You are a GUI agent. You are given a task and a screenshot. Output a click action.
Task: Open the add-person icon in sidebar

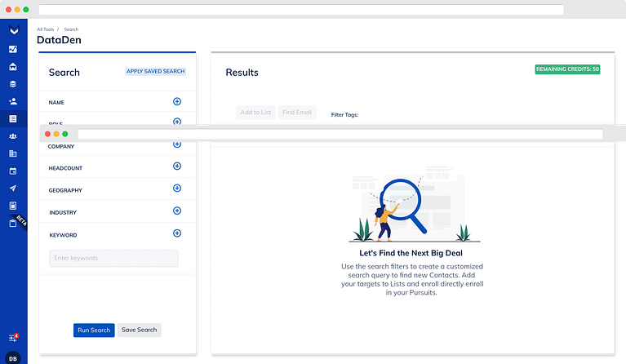(13, 101)
